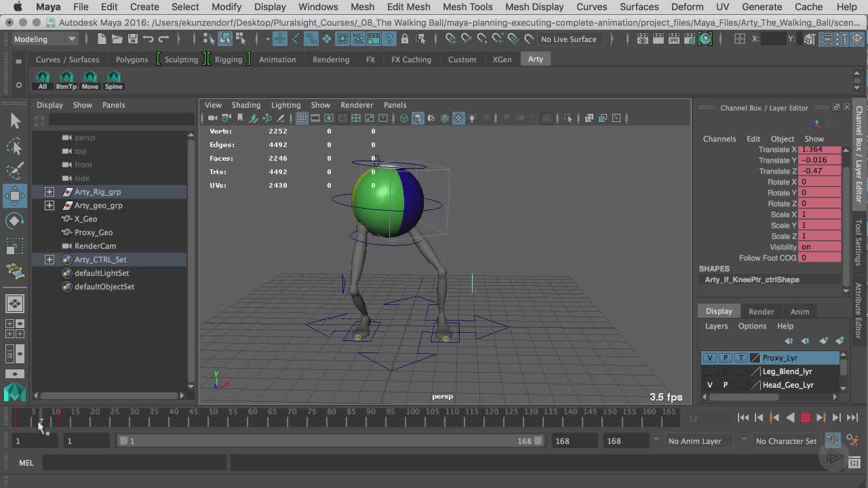Save the scene using the floppy disk icon
The height and width of the screenshot is (488, 868).
[133, 39]
